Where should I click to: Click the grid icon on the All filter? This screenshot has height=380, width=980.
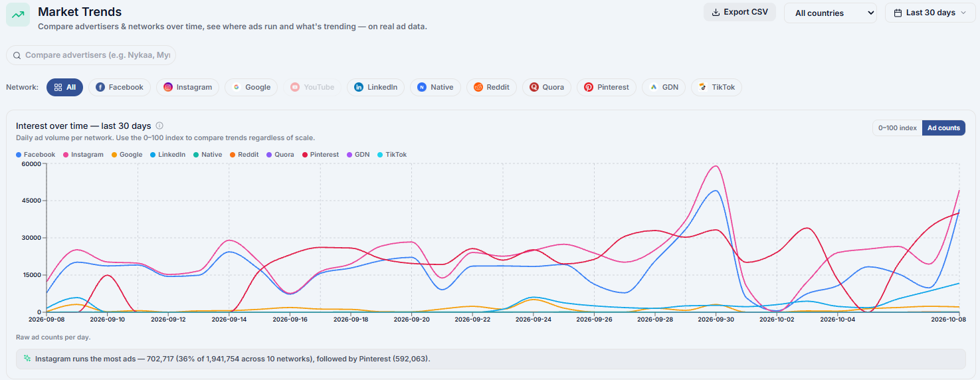click(x=58, y=87)
